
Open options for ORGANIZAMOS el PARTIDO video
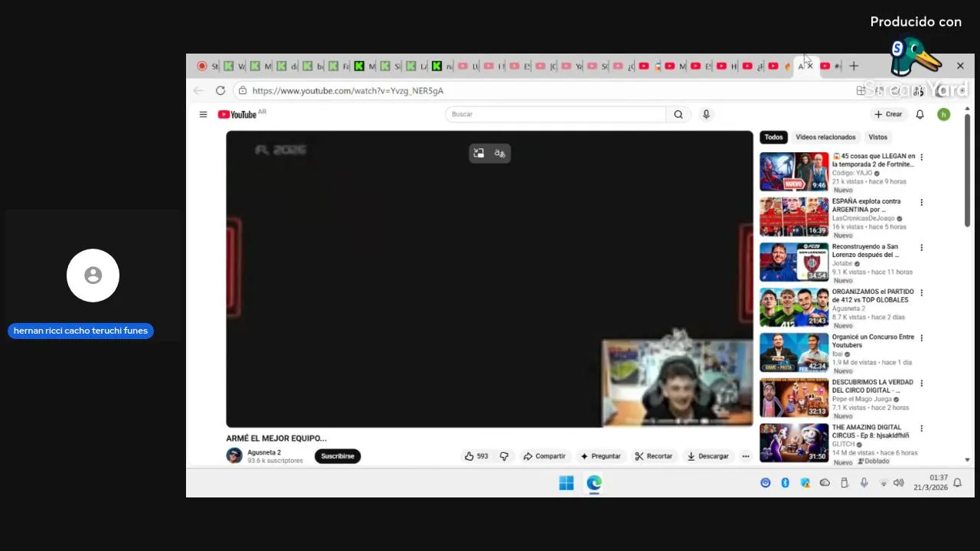[x=922, y=292]
